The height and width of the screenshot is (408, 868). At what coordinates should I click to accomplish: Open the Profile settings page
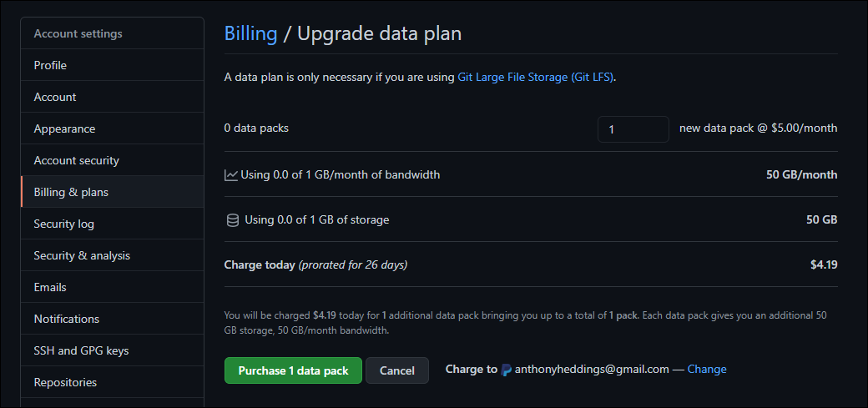[x=50, y=65]
